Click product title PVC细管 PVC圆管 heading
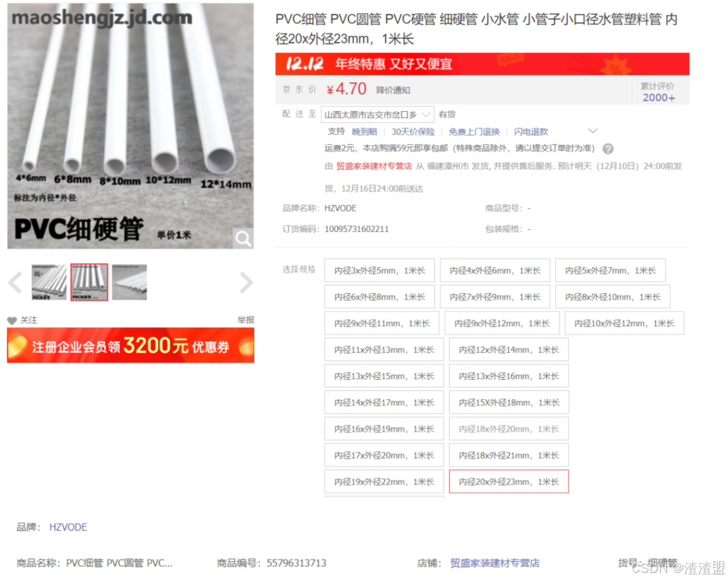 coord(477,29)
